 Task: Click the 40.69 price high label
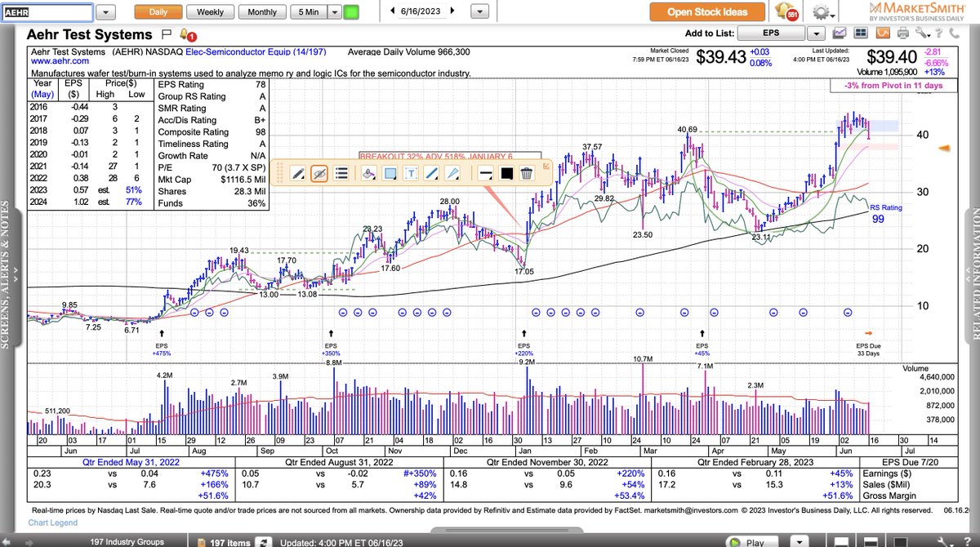[687, 129]
